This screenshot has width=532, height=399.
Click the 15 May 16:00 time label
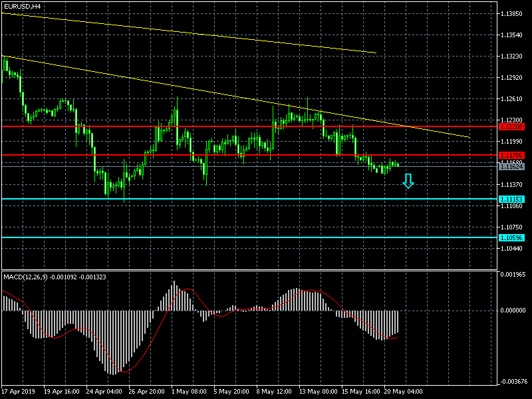(x=361, y=391)
